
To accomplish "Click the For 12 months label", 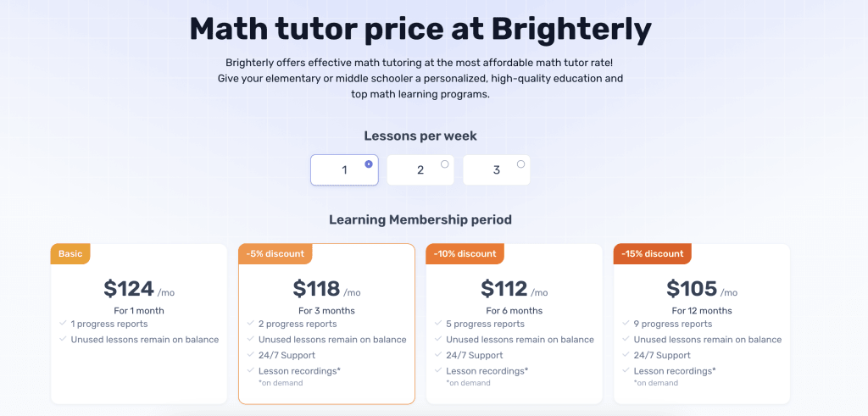I will coord(702,310).
